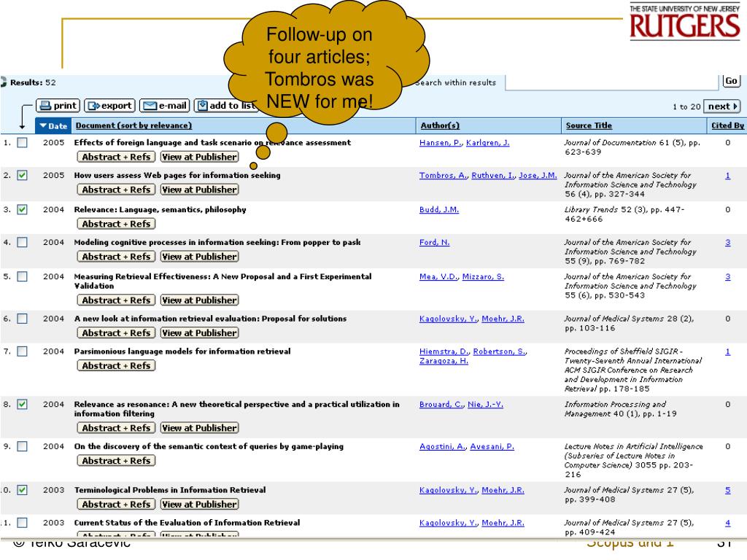View at Publisher for How users assess Web pages
This screenshot has height=560, width=747.
click(x=199, y=190)
